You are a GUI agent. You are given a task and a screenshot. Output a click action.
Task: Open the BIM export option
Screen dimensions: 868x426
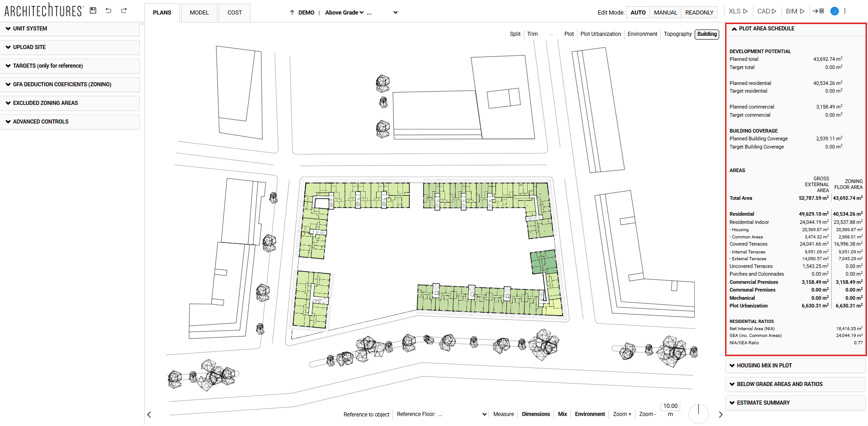coord(794,10)
